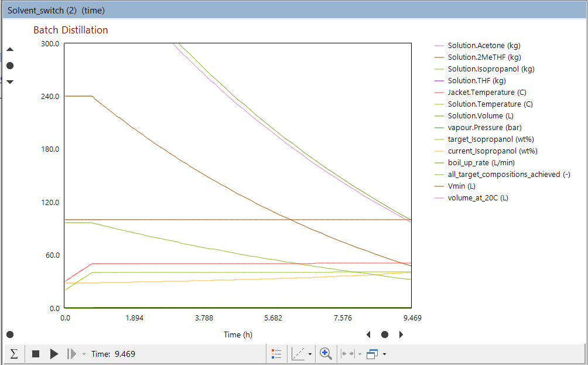Screen dimensions: 588x365
Task: Click the zoom magnifier icon
Action: click(x=326, y=354)
